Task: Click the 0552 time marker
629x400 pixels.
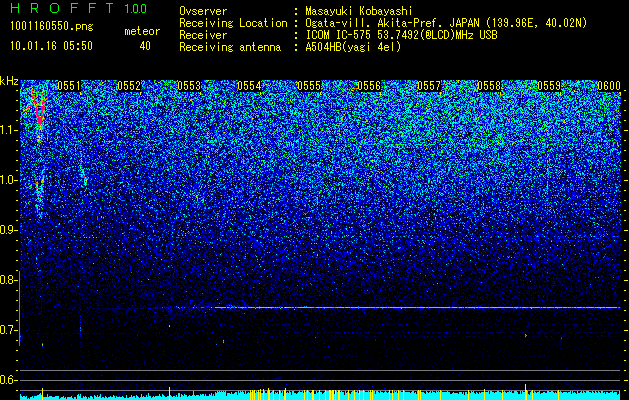Action: click(129, 86)
